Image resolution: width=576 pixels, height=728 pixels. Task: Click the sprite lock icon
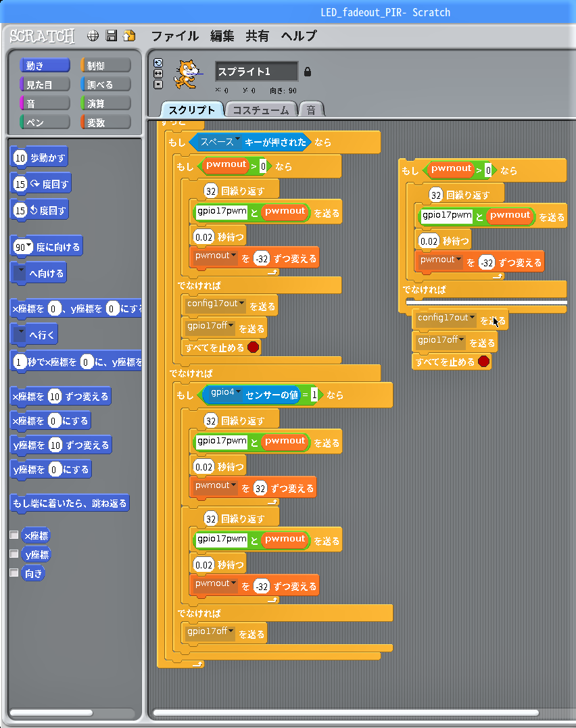pos(307,72)
